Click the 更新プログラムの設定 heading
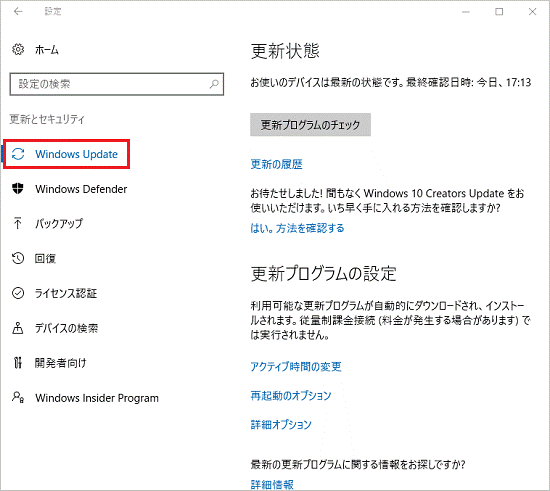550x491 pixels. tap(323, 274)
